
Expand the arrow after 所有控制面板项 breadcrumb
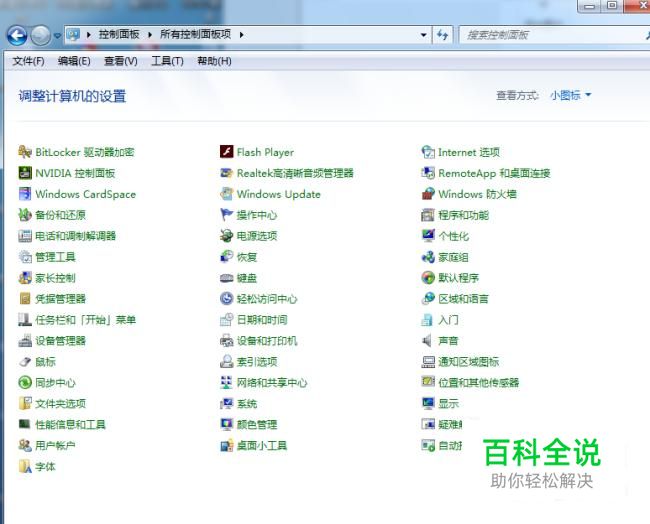tap(241, 35)
